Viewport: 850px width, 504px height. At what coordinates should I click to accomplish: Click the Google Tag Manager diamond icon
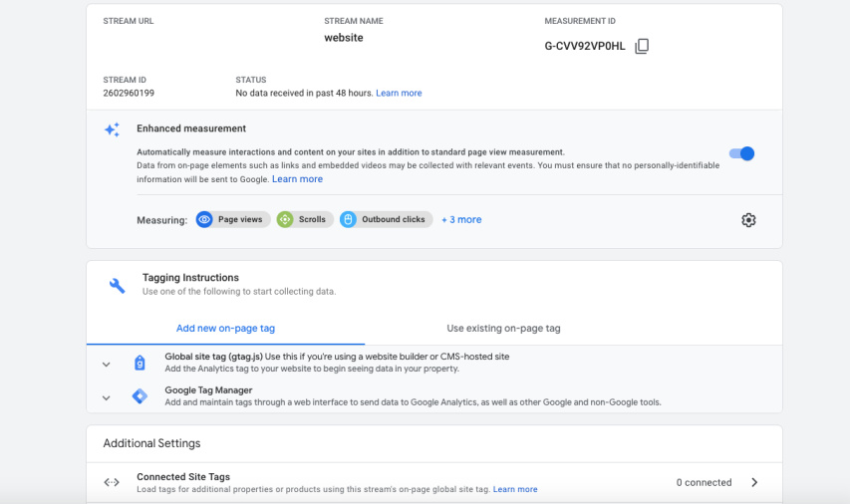click(140, 396)
